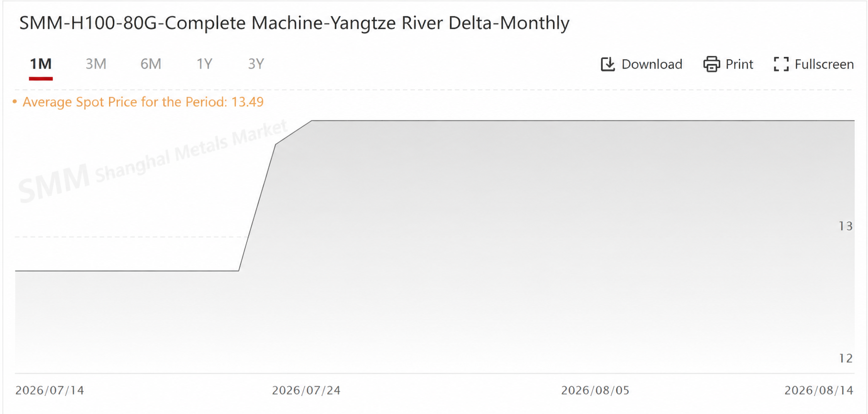This screenshot has width=868, height=414.
Task: Show the 1Y price history
Action: click(204, 64)
